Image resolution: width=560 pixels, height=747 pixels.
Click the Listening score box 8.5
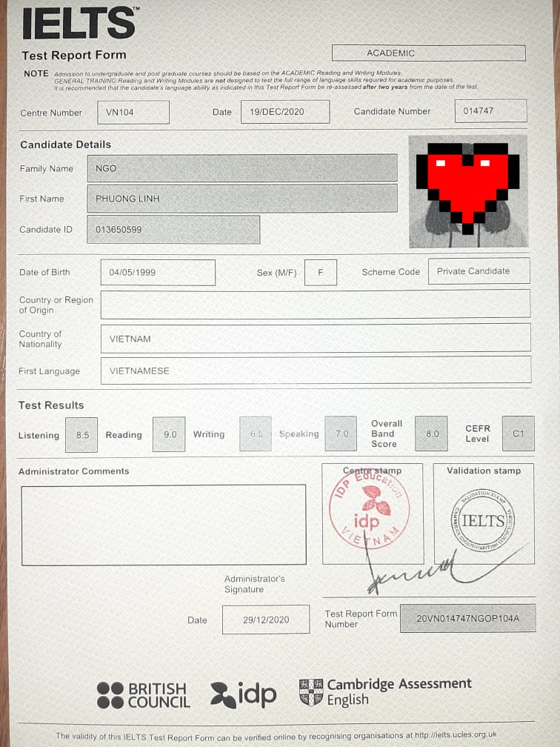point(81,435)
